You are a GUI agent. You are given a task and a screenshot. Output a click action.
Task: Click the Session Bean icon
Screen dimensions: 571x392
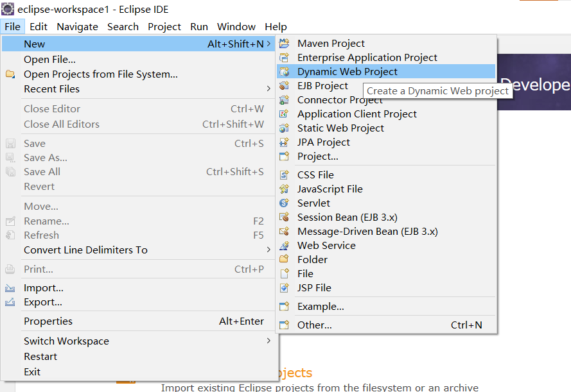(x=284, y=217)
